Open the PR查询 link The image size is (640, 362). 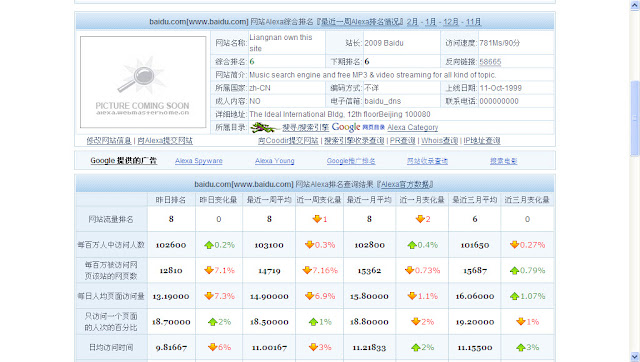point(402,141)
